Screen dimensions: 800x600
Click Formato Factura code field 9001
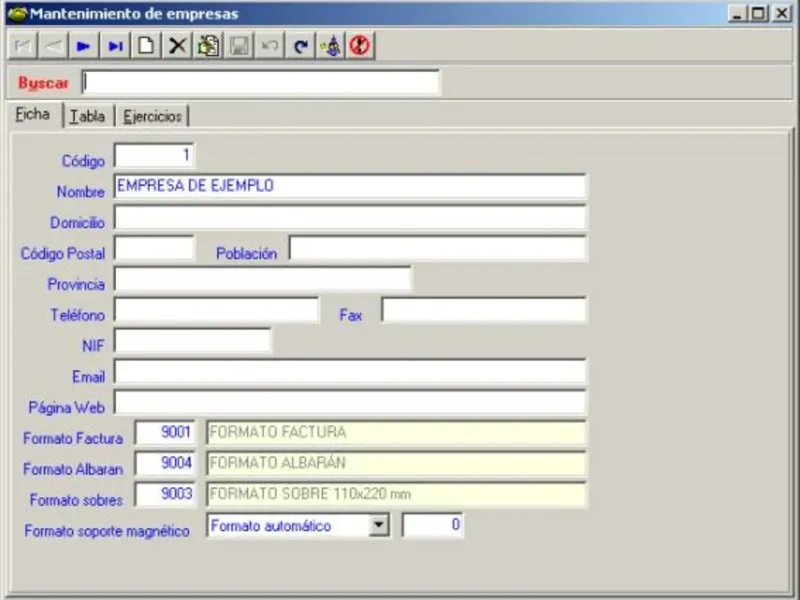pyautogui.click(x=165, y=433)
